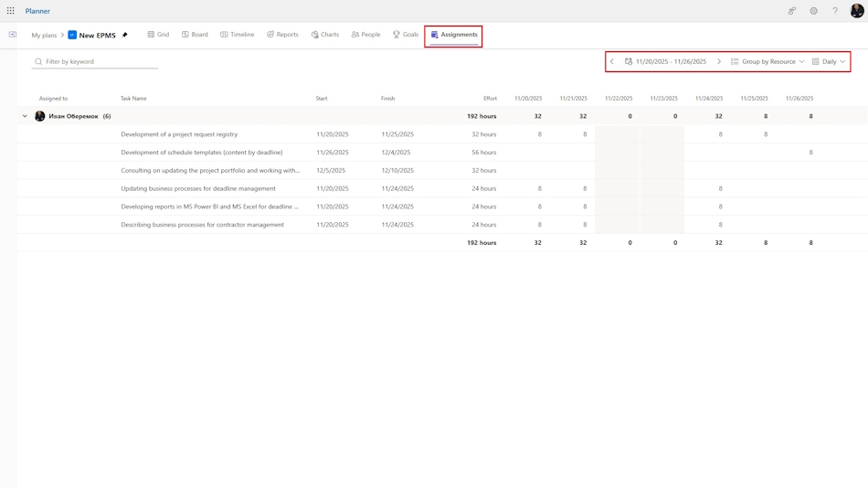Switch to the Timeline tab
This screenshot has height=488, width=868.
tap(238, 35)
